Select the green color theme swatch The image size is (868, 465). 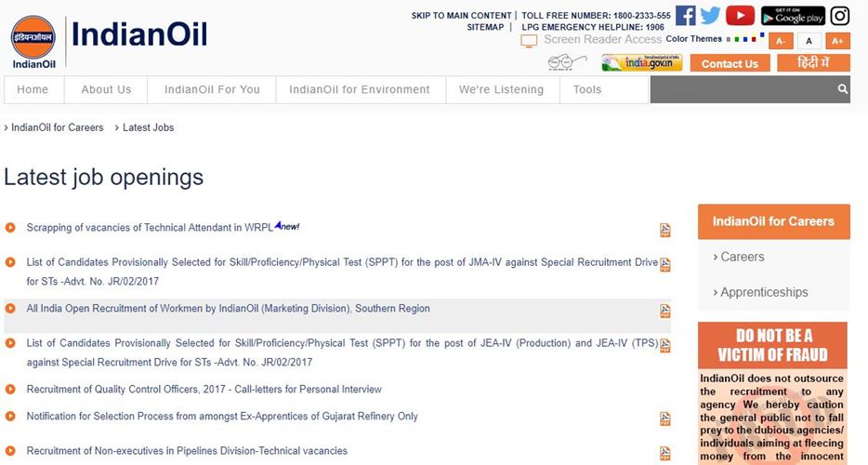[x=737, y=39]
